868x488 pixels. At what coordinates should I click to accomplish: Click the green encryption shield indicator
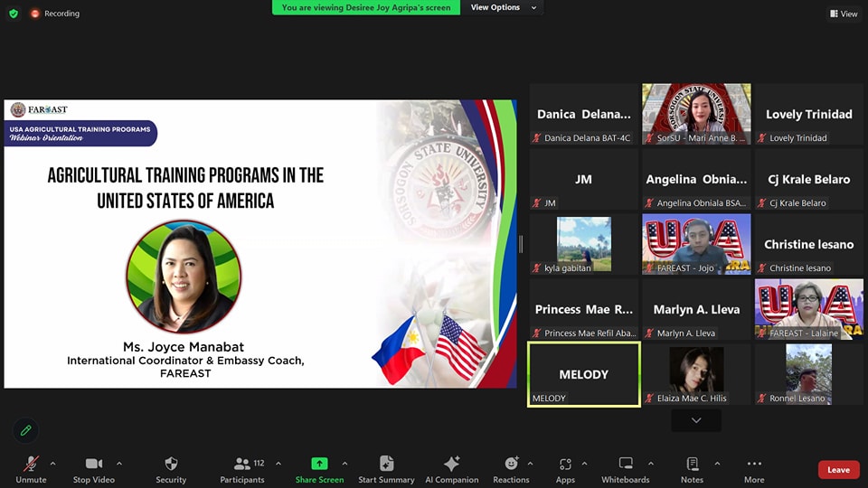[x=13, y=14]
